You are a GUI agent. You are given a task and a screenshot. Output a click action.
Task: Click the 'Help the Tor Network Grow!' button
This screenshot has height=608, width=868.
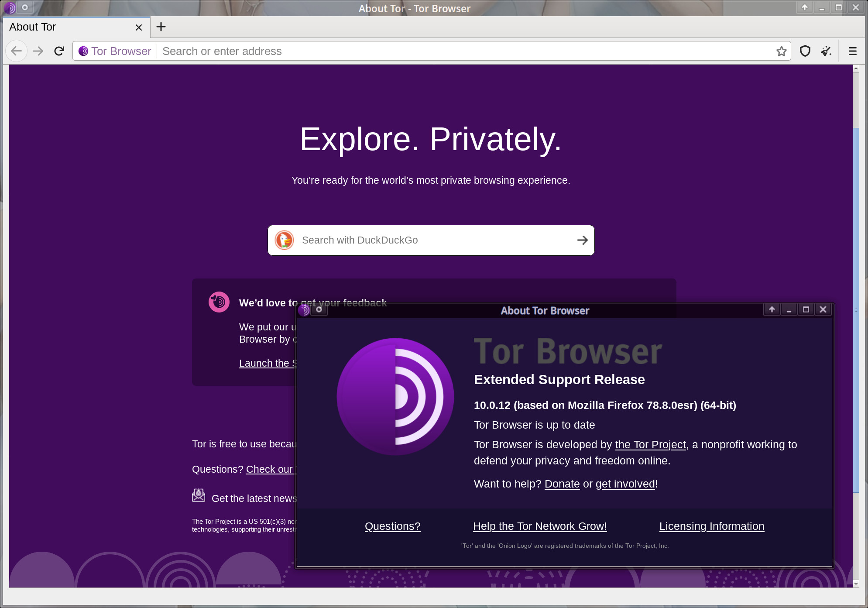540,526
